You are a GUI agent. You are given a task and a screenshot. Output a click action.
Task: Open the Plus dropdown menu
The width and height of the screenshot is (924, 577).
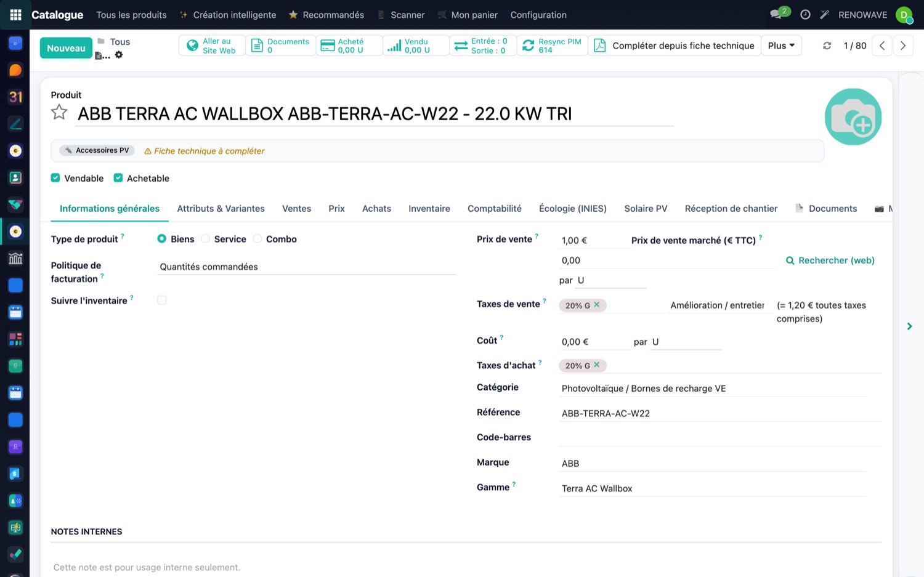coord(781,46)
